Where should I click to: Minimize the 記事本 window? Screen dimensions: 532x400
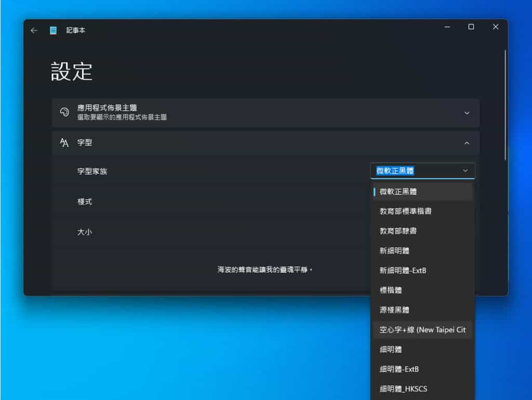[447, 27]
